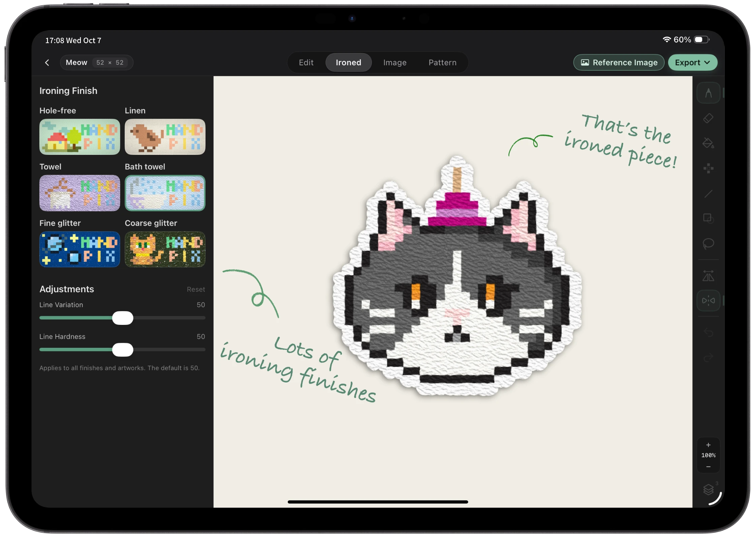Zoom in with the plus button
The image size is (756, 538).
[708, 445]
